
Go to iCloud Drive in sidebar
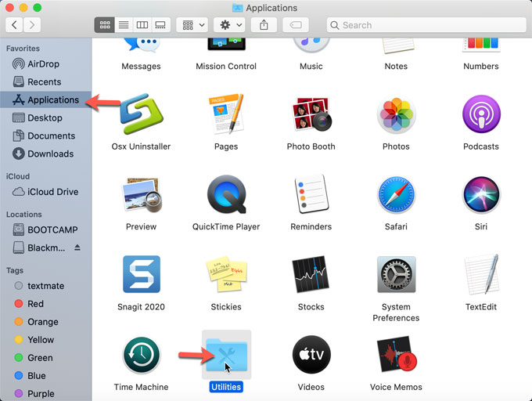pyautogui.click(x=52, y=191)
